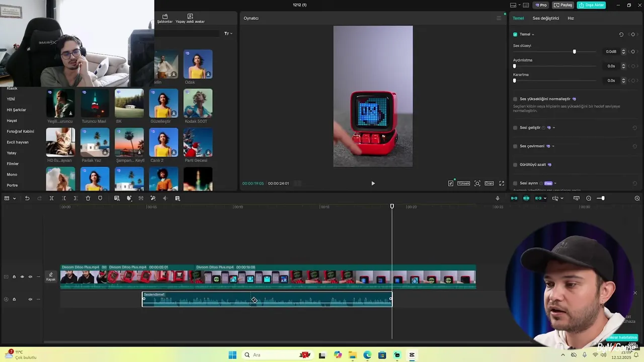Adjust the timeline zoom slider
This screenshot has height=362, width=644.
click(x=603, y=199)
